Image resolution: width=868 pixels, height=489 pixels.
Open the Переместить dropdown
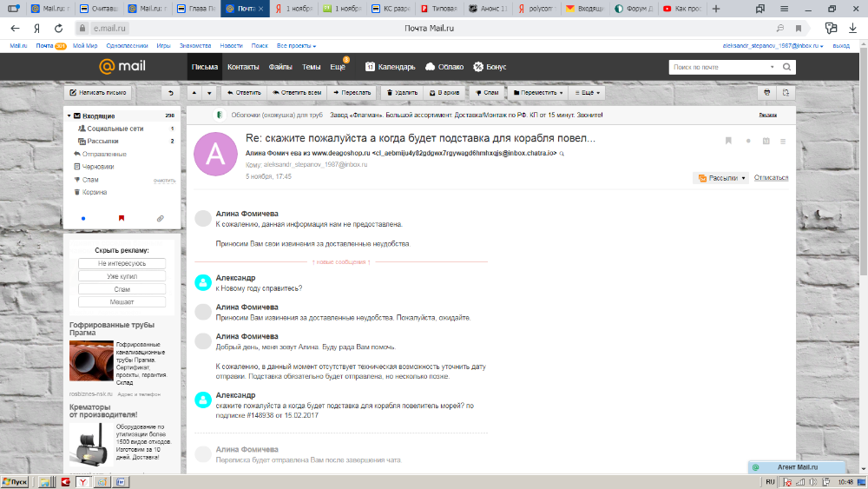pyautogui.click(x=537, y=92)
